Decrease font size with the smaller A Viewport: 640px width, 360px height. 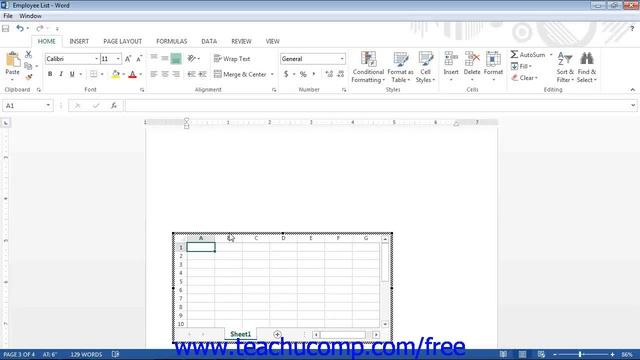(x=139, y=59)
